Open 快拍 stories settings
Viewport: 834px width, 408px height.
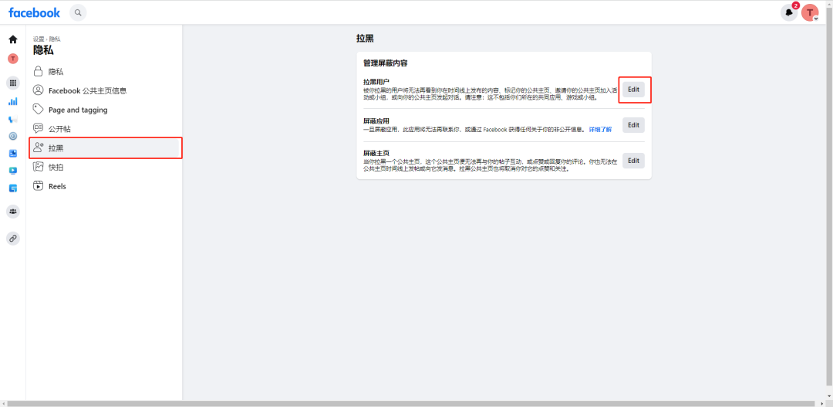pyautogui.click(x=56, y=167)
